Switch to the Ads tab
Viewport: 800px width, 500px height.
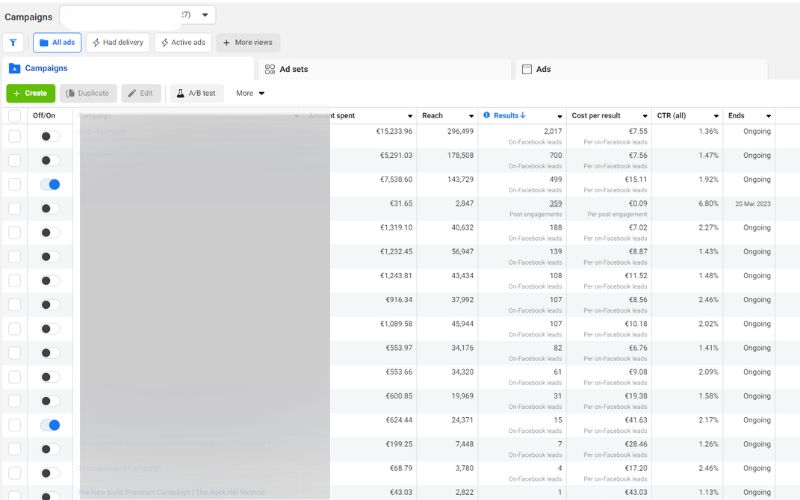pos(543,69)
